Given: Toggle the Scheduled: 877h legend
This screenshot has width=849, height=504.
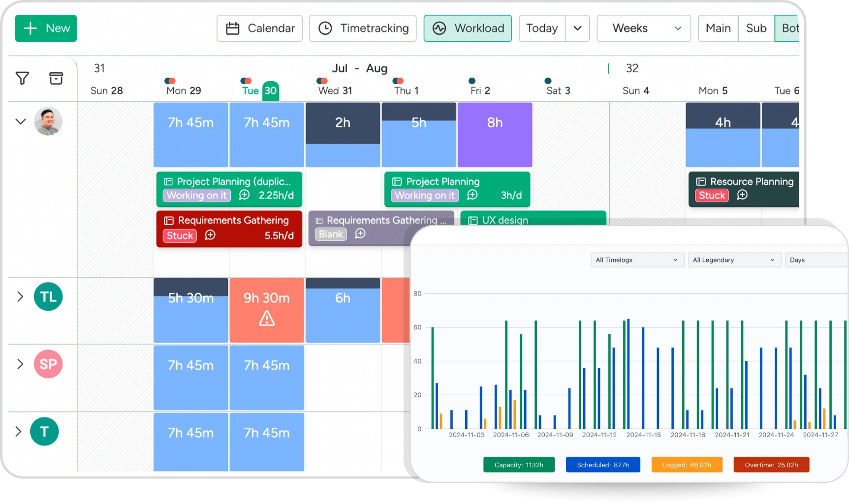Looking at the screenshot, I should [x=603, y=465].
